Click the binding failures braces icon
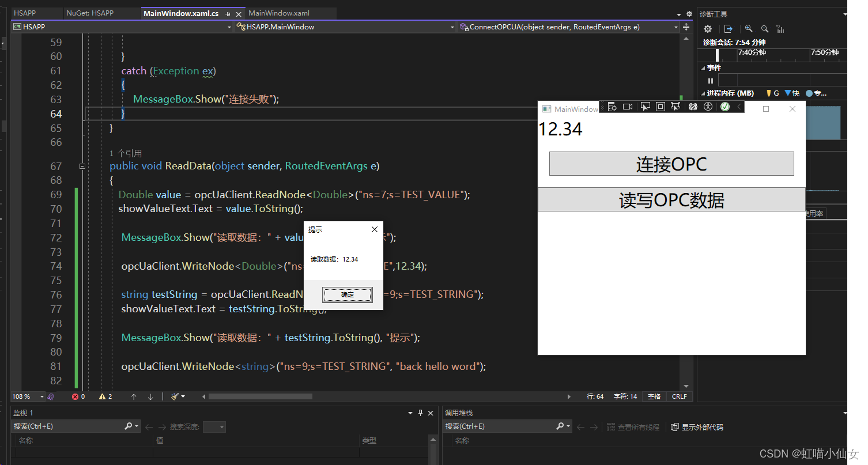Image resolution: width=868 pixels, height=465 pixels. pos(693,107)
